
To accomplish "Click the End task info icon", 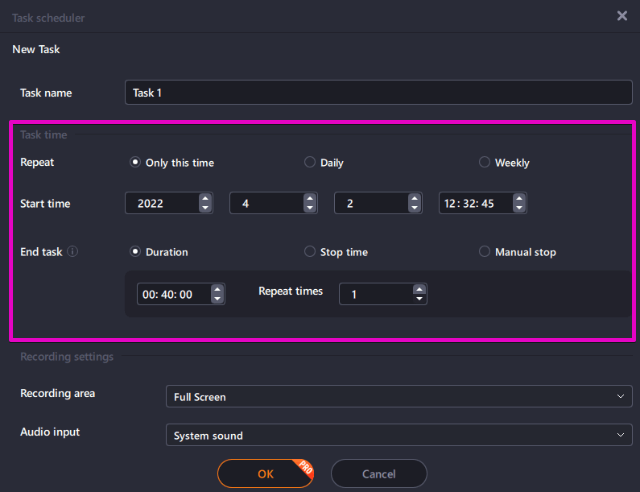I will coord(72,252).
